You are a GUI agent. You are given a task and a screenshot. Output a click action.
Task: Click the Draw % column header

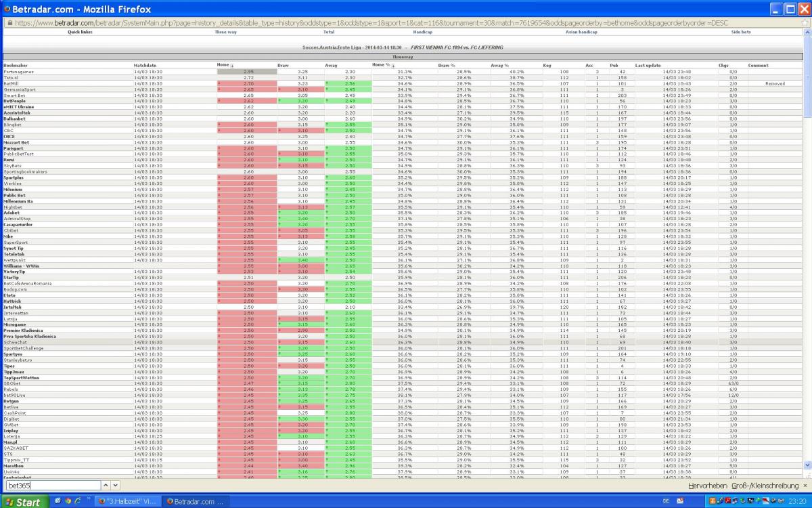coord(447,66)
